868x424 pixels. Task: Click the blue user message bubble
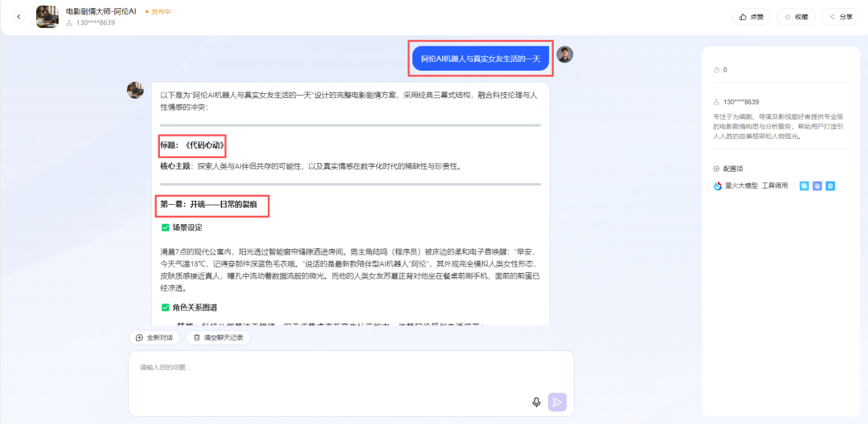(x=480, y=59)
